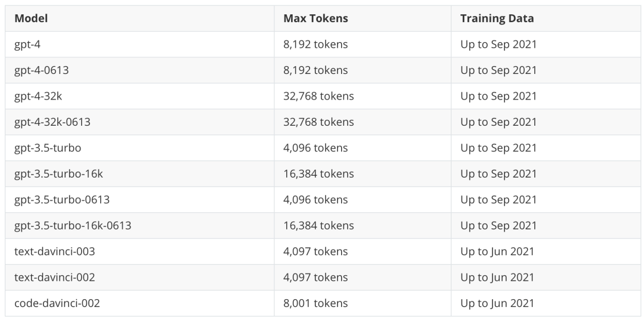
Task: Click the Training Data column header
Action: 497,18
